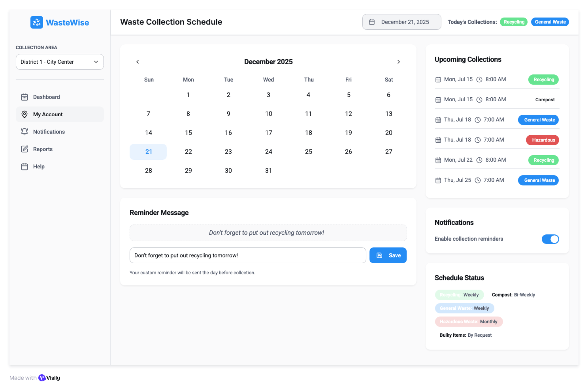Viewport: 588px width, 382px height.
Task: Click the WasteWise recycling logo icon
Action: point(36,22)
